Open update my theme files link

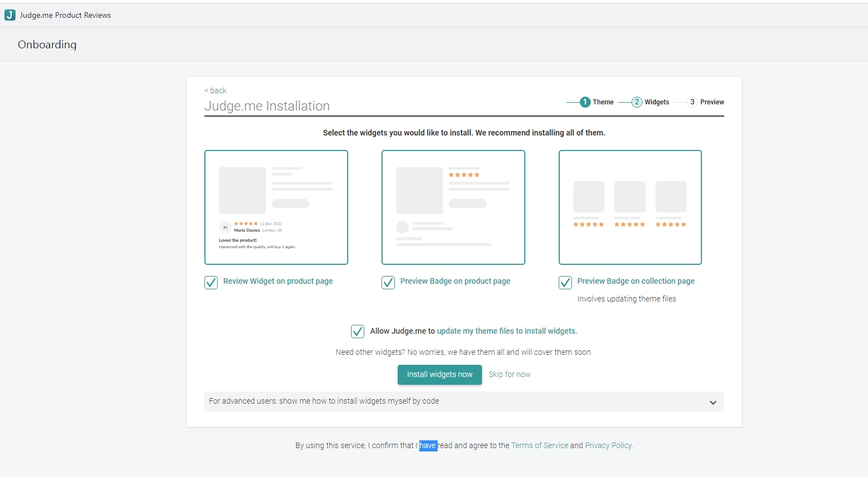(506, 331)
